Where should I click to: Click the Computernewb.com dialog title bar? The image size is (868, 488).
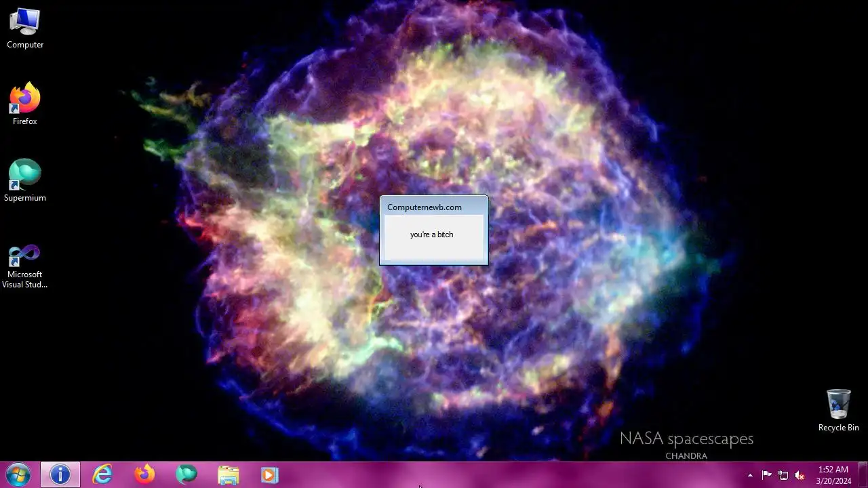[x=433, y=207]
